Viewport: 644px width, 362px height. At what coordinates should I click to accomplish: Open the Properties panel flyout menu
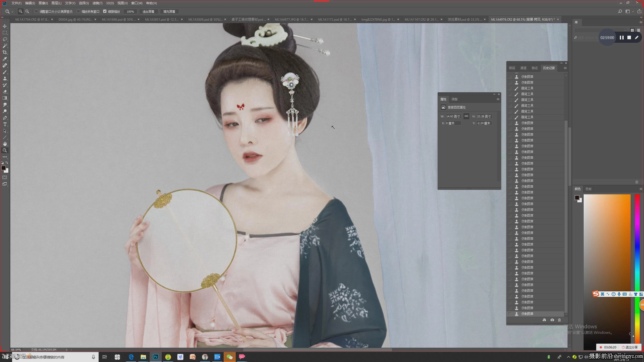coord(498,99)
